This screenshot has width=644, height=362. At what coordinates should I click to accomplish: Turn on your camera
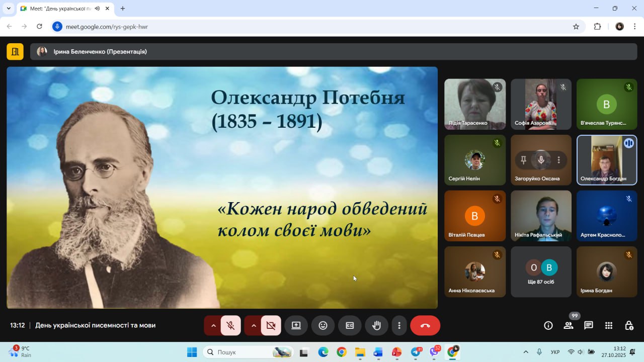(x=271, y=325)
